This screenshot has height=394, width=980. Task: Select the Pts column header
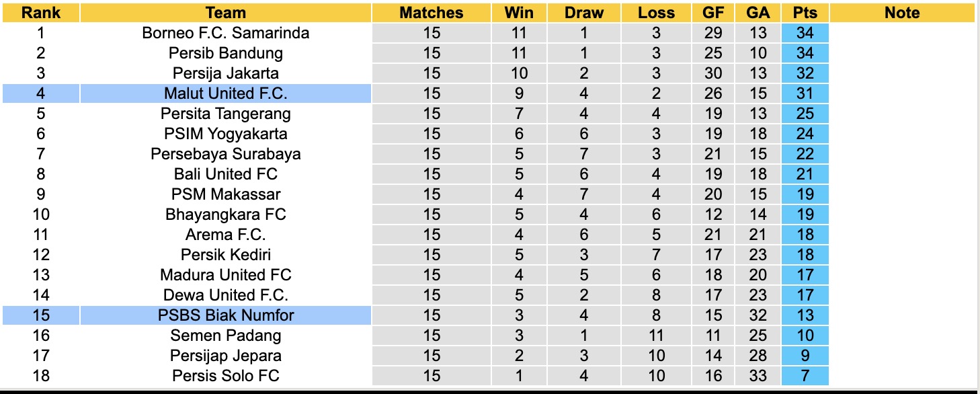tap(805, 13)
